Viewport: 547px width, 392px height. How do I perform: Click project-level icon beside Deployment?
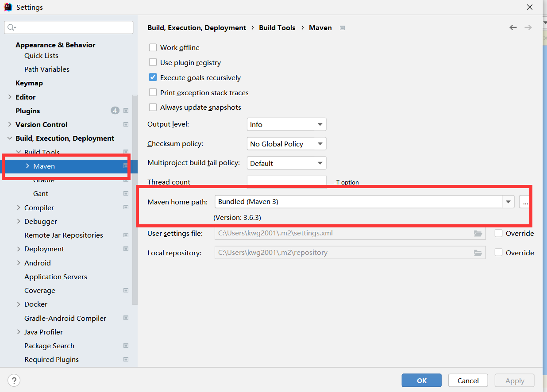point(126,249)
